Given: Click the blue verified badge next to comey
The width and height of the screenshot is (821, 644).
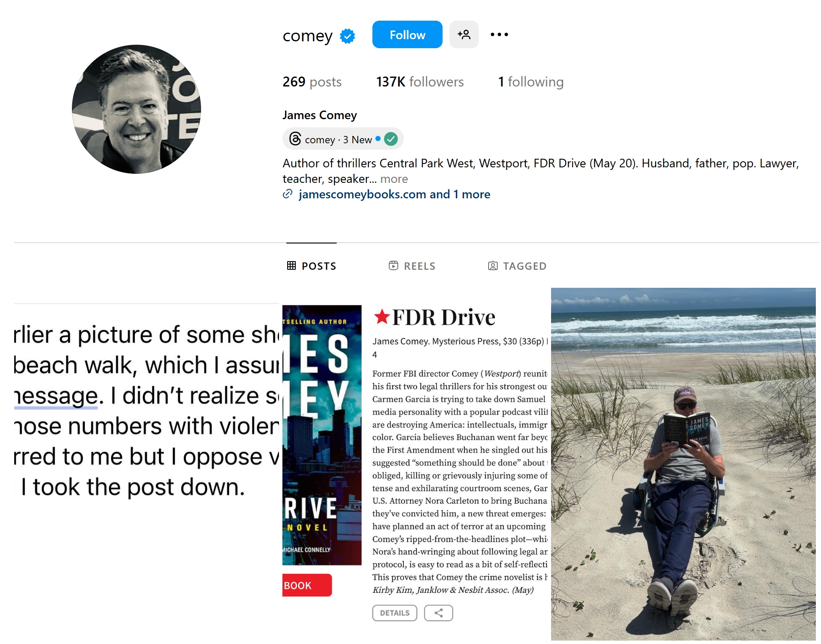Looking at the screenshot, I should tap(347, 36).
